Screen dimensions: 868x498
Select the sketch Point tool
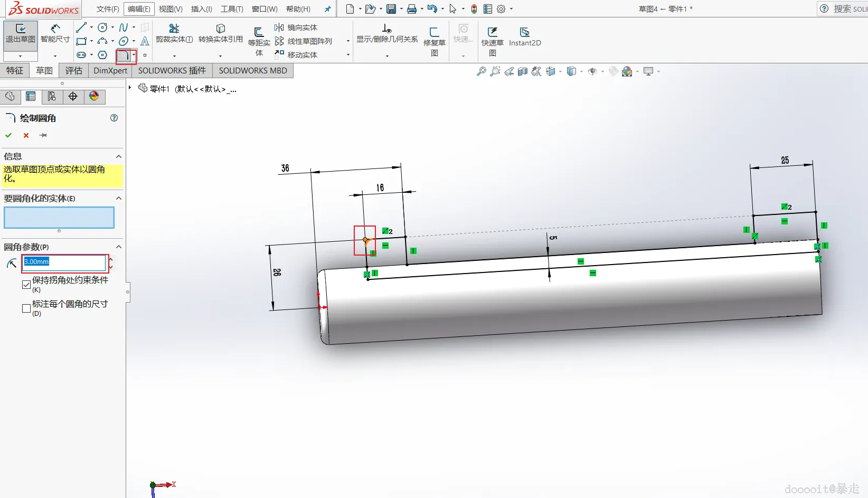click(x=145, y=55)
